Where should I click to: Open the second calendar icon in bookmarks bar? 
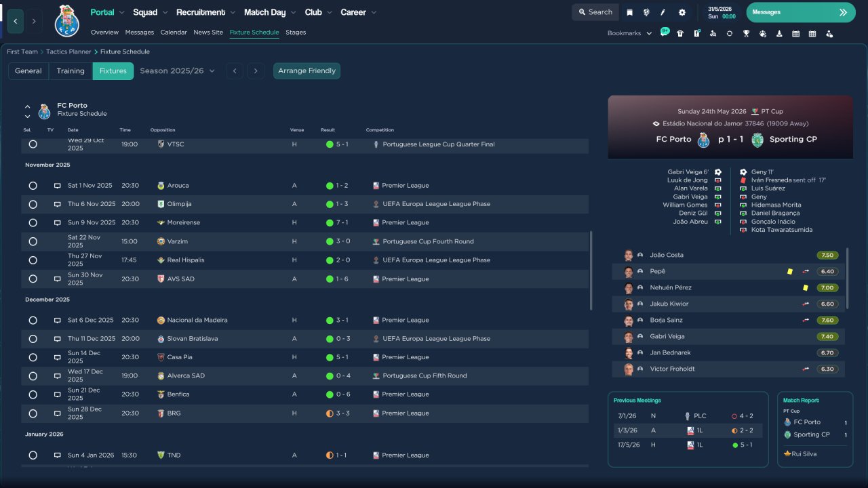tap(812, 33)
